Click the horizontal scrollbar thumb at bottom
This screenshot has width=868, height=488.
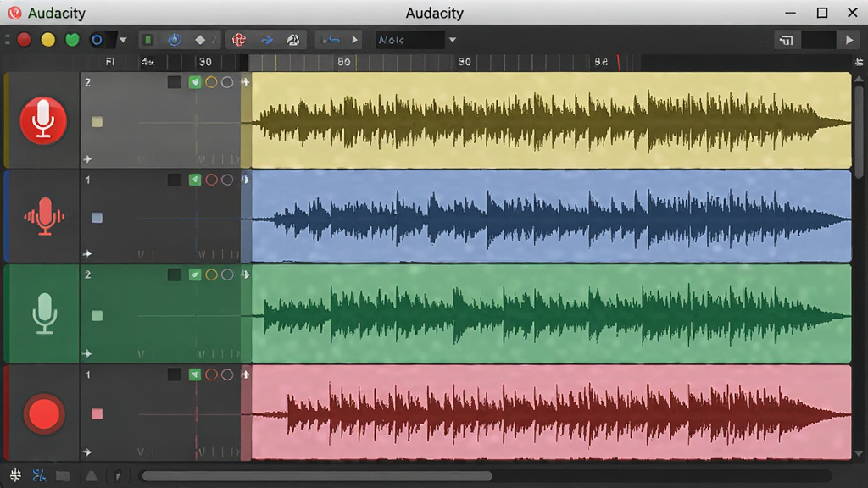click(x=316, y=476)
